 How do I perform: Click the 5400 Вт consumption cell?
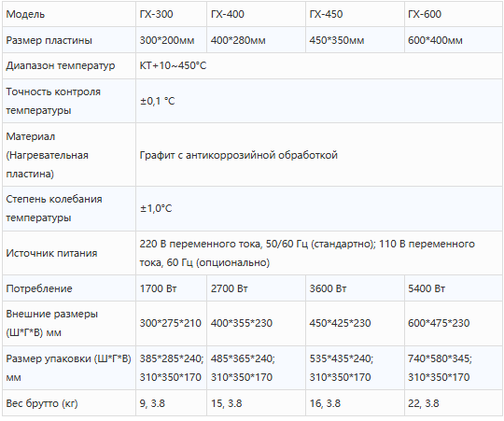point(427,288)
